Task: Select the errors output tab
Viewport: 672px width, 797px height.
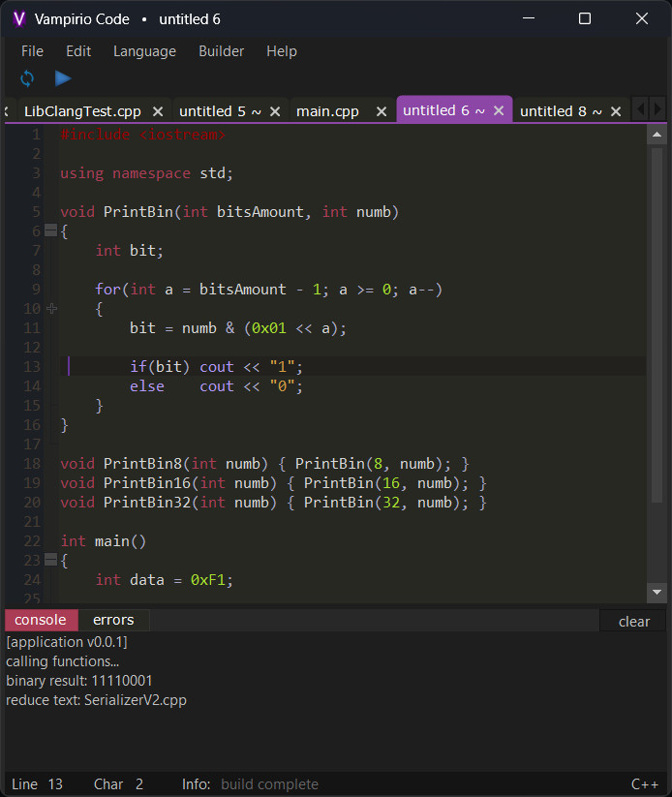Action: click(113, 620)
